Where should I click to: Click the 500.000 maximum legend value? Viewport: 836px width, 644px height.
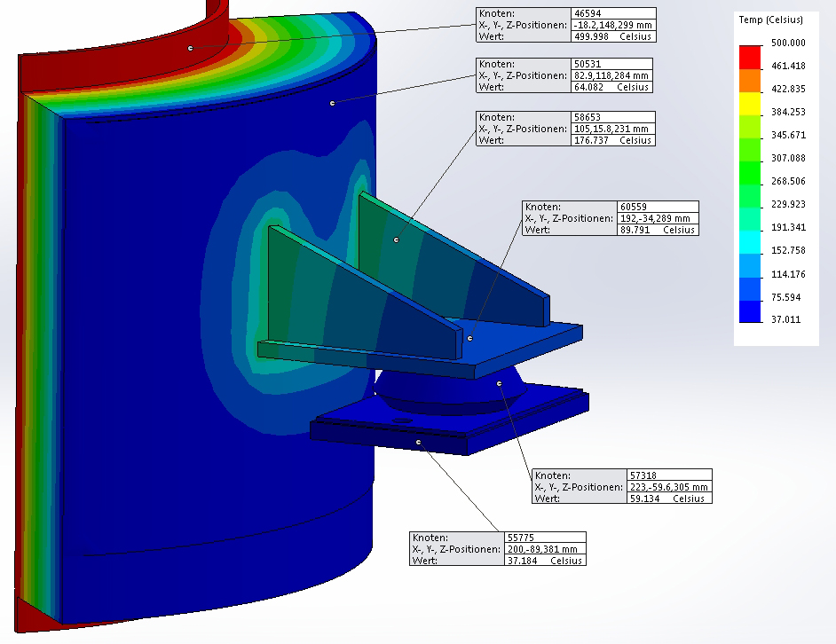788,43
